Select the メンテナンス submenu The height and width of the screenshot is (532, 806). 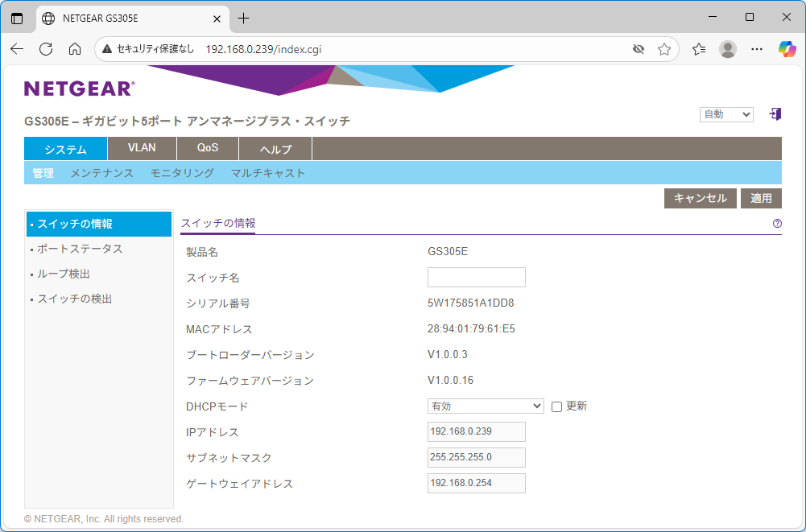coord(101,173)
